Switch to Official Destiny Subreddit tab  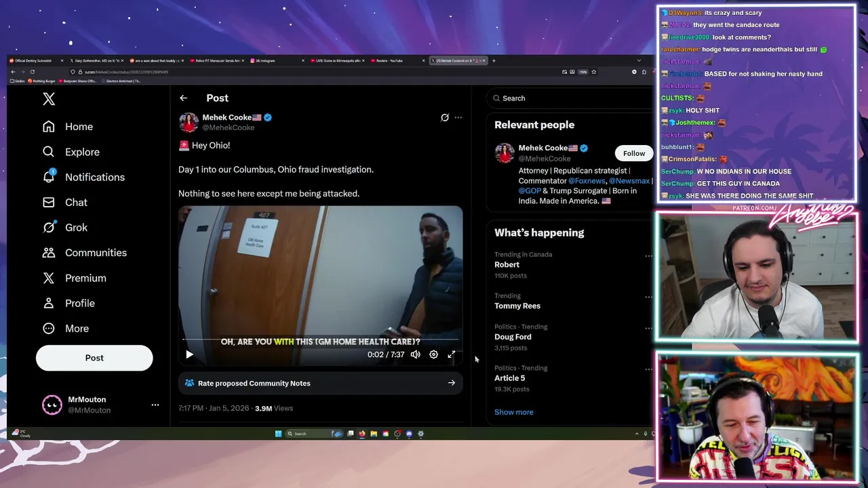click(35, 60)
